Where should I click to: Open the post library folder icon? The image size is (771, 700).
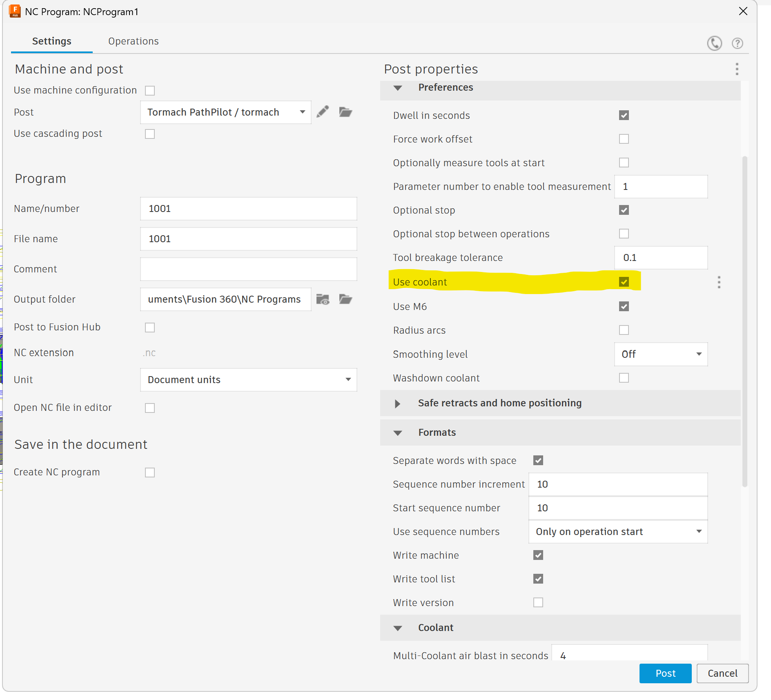click(345, 112)
